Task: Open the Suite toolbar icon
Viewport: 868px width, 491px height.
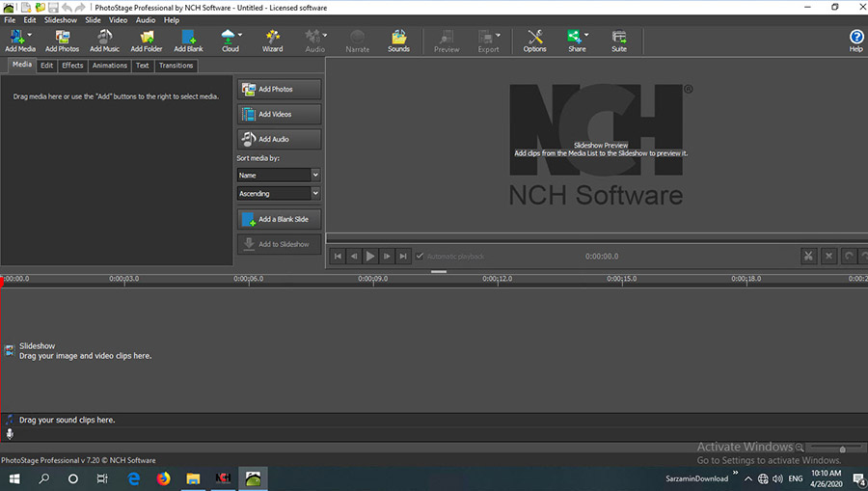Action: coord(619,41)
